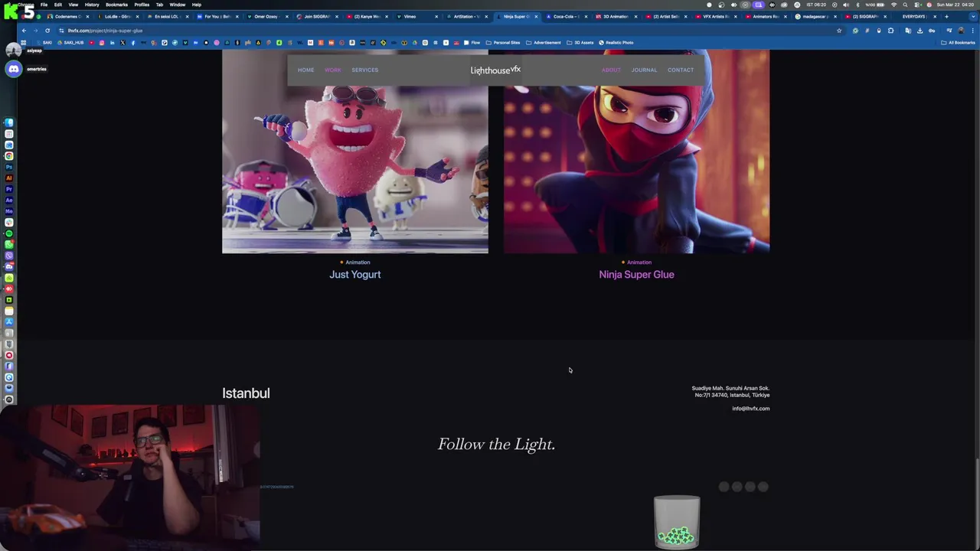Click the browser forward arrow
This screenshot has height=551, width=980.
pos(35,31)
